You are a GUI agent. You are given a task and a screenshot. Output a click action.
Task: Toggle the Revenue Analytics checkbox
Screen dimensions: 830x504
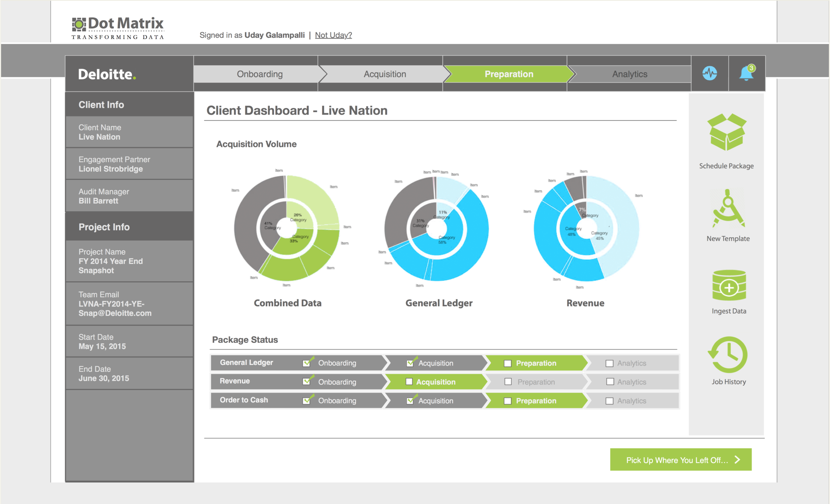pyautogui.click(x=610, y=382)
